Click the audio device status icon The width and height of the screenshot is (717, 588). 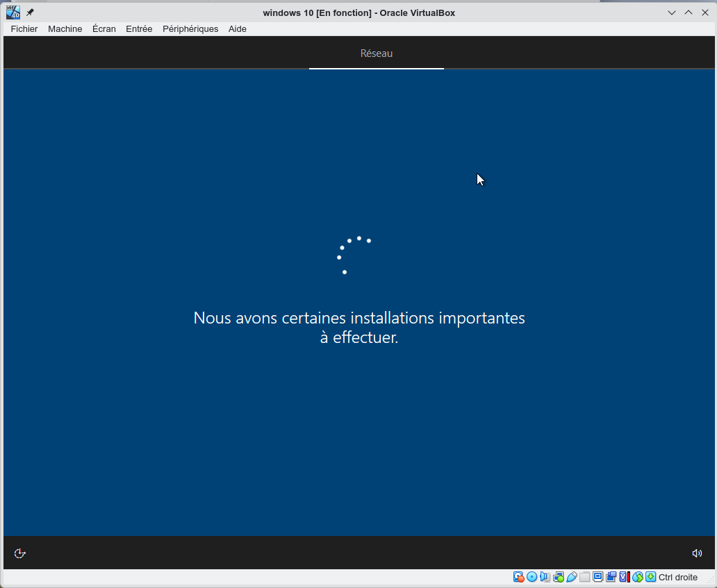545,577
